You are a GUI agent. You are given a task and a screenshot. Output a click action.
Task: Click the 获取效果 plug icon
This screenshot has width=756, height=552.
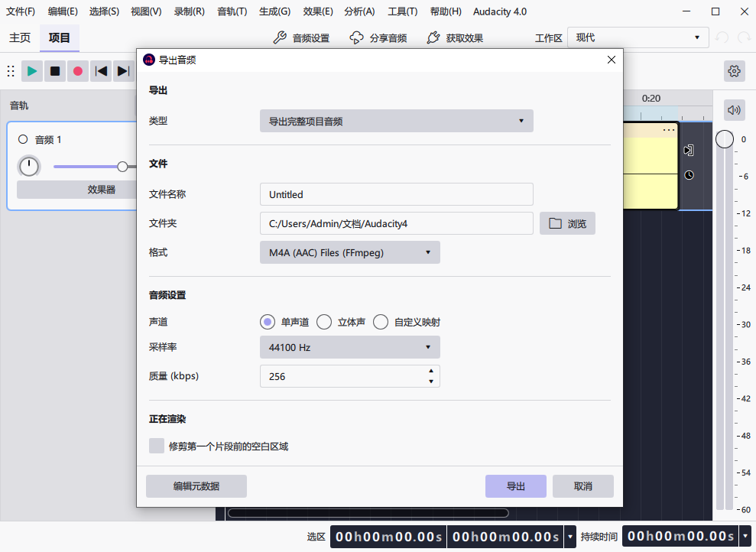coord(433,37)
